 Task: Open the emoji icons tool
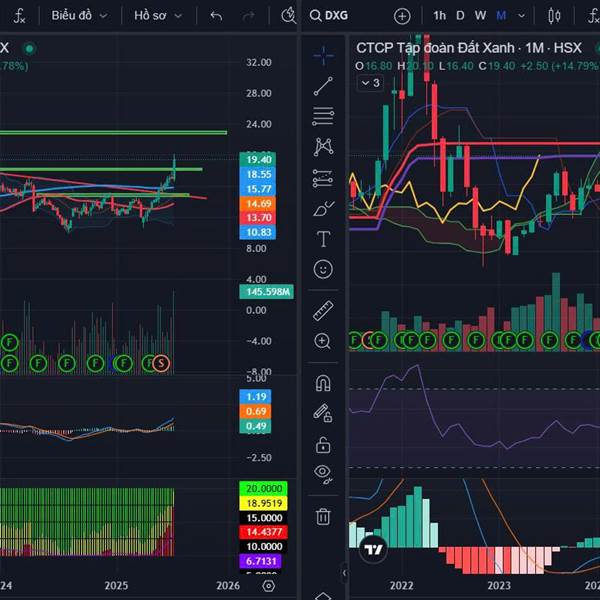323,269
